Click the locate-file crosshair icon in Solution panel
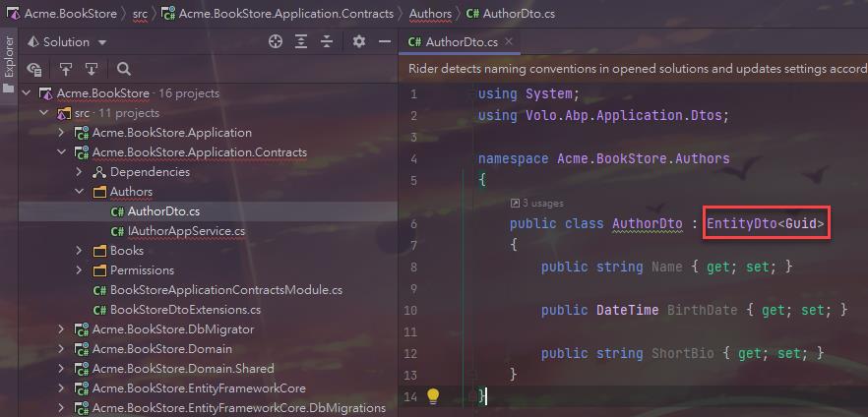Screen dimensions: 868x417 (x=276, y=42)
